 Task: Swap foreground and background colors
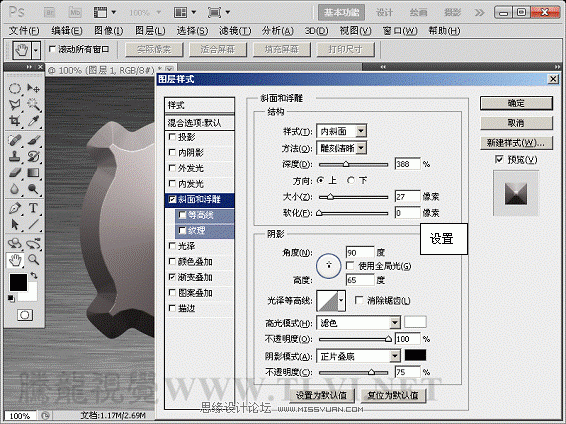[34, 276]
